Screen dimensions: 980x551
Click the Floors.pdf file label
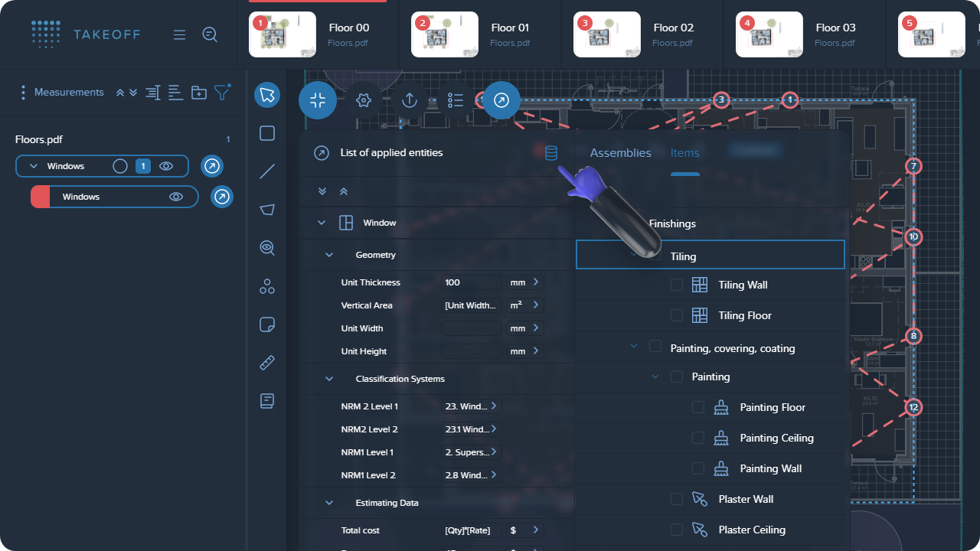39,139
